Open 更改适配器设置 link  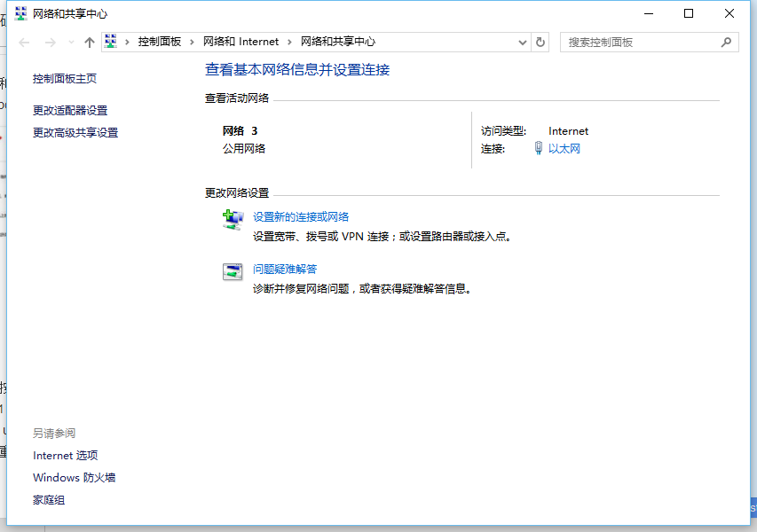click(70, 111)
